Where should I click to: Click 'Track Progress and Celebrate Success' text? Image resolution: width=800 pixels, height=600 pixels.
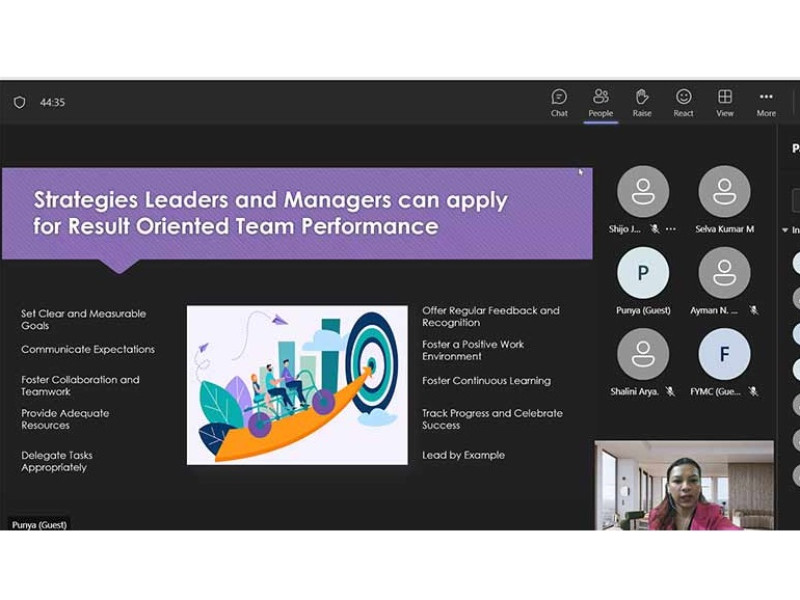point(492,419)
